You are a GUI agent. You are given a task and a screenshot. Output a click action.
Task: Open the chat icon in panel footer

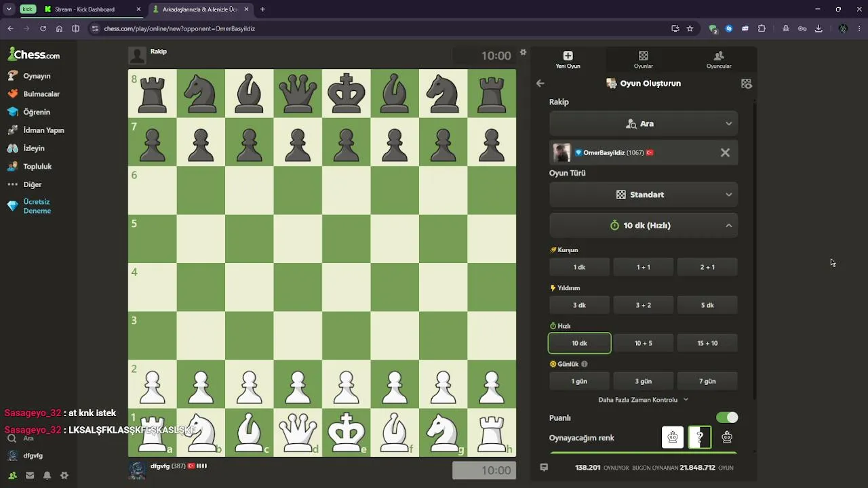544,468
